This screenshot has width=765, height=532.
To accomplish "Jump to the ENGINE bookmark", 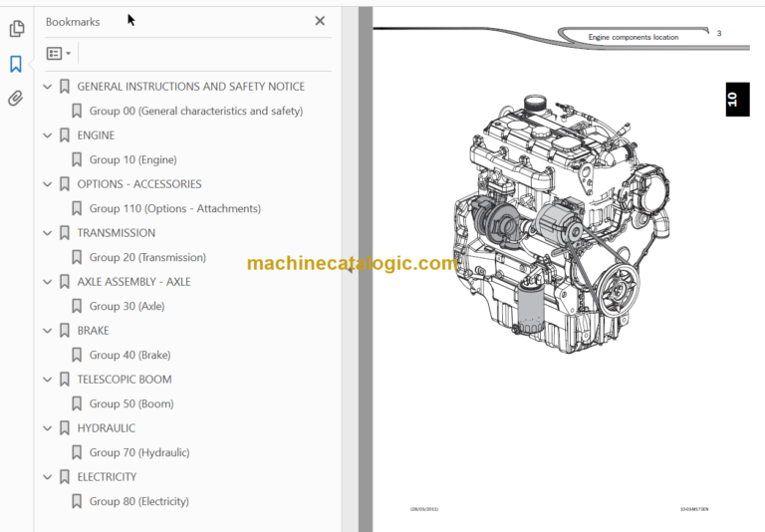I will pos(96,135).
